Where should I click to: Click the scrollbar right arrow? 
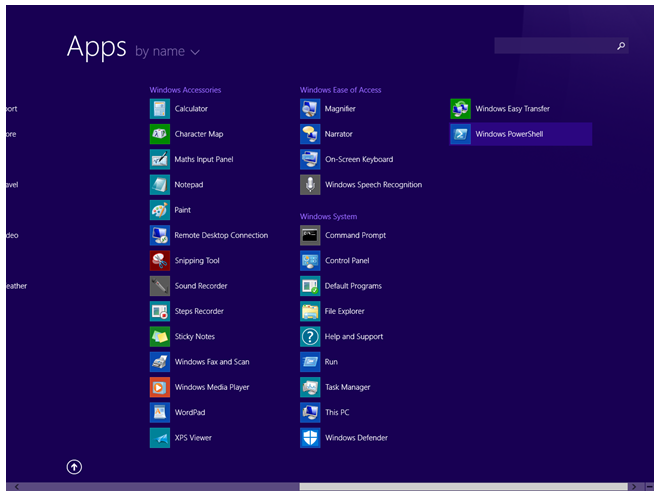634,487
